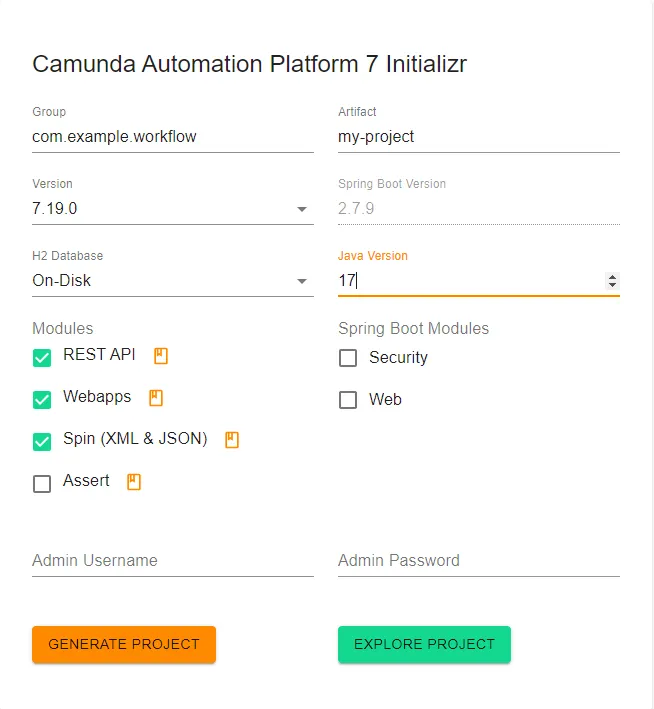Edit the Artifact name field

point(478,137)
